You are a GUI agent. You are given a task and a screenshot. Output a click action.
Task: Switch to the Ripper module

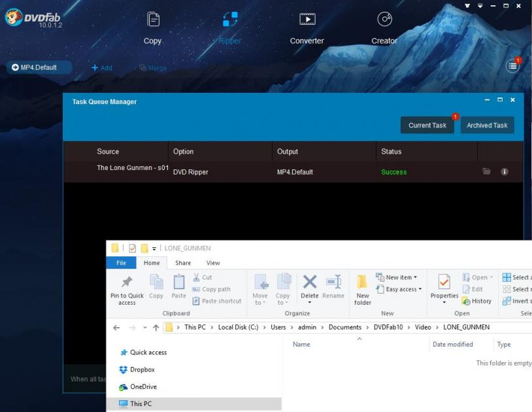229,27
